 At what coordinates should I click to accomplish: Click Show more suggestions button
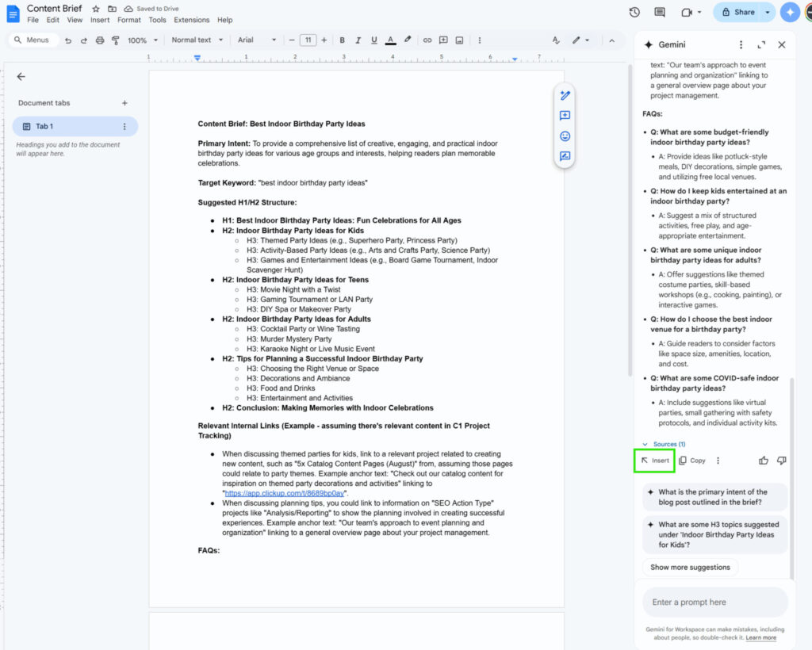click(x=690, y=568)
